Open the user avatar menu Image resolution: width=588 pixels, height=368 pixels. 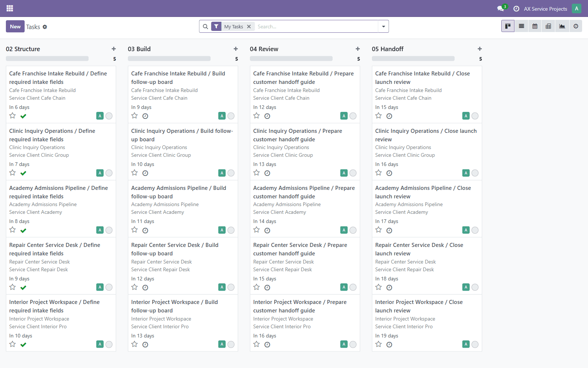click(x=576, y=8)
